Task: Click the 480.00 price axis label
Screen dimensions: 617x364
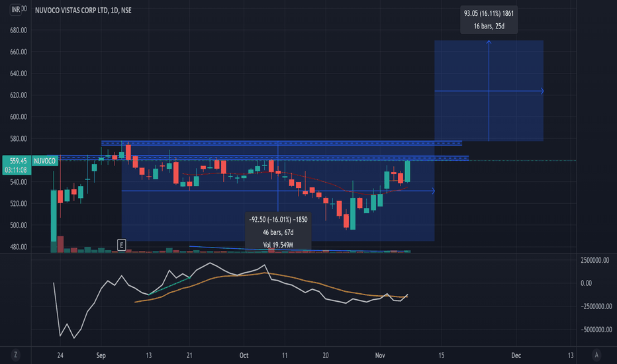Action: tap(19, 247)
